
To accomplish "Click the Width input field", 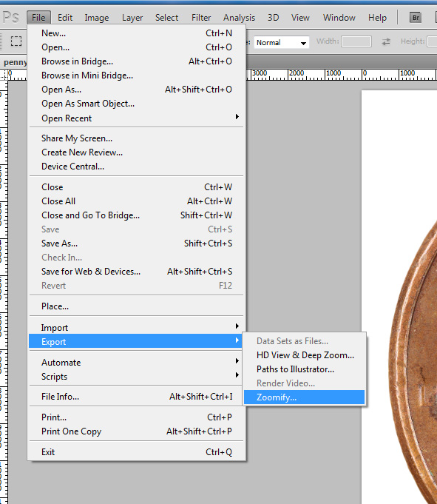I will 356,41.
